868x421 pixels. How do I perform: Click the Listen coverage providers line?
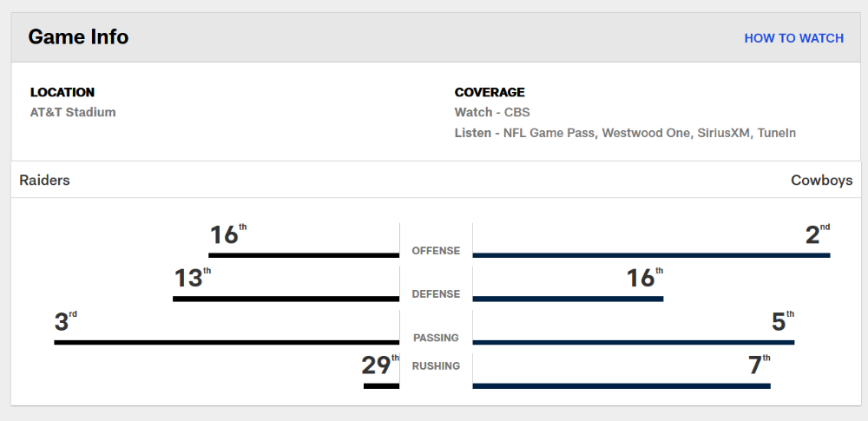point(625,133)
